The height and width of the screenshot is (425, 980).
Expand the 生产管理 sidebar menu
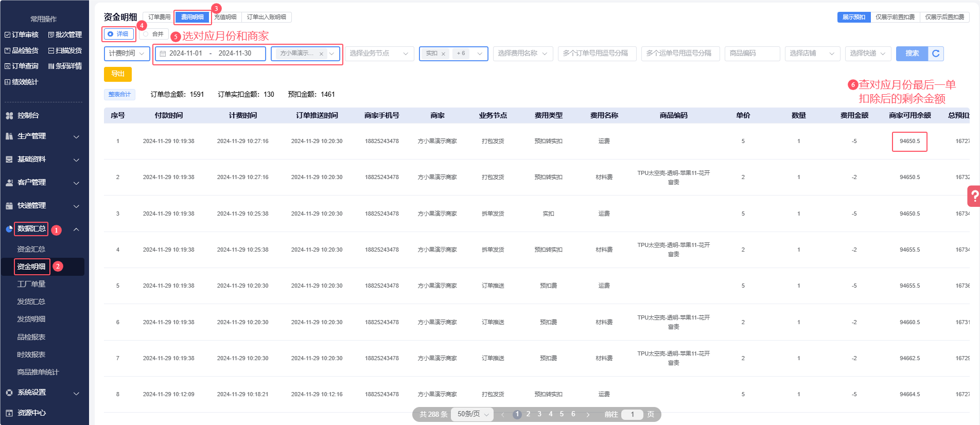[43, 136]
